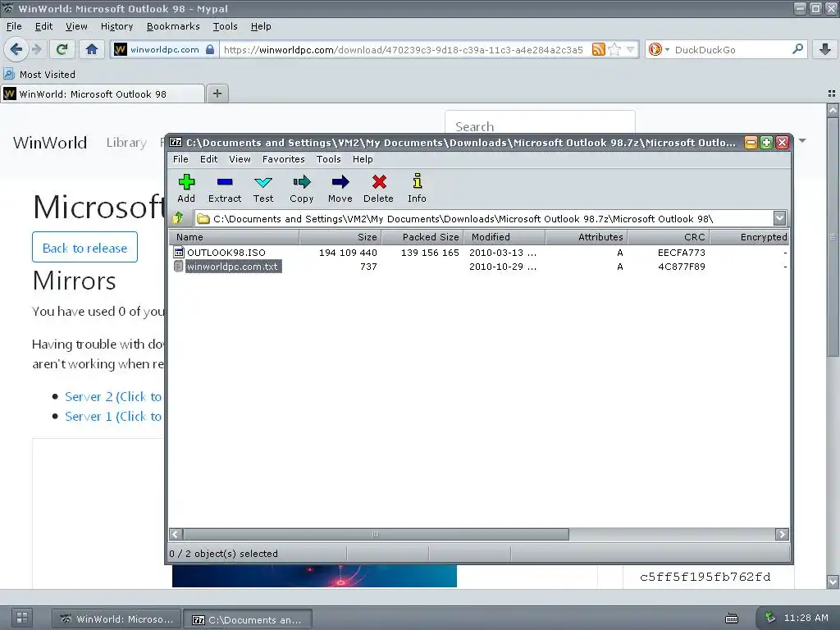
Task: Sort by the Packed Size column header
Action: (422, 237)
